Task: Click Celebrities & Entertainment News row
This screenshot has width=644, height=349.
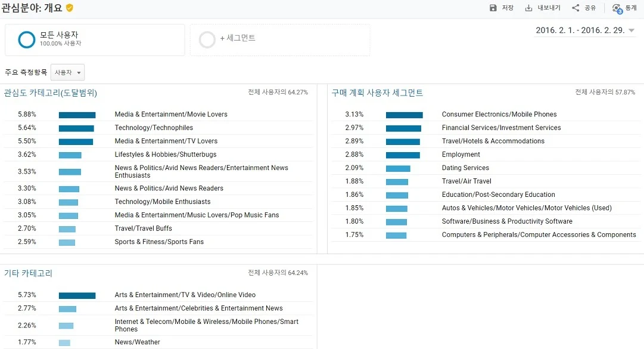Action: (x=158, y=308)
